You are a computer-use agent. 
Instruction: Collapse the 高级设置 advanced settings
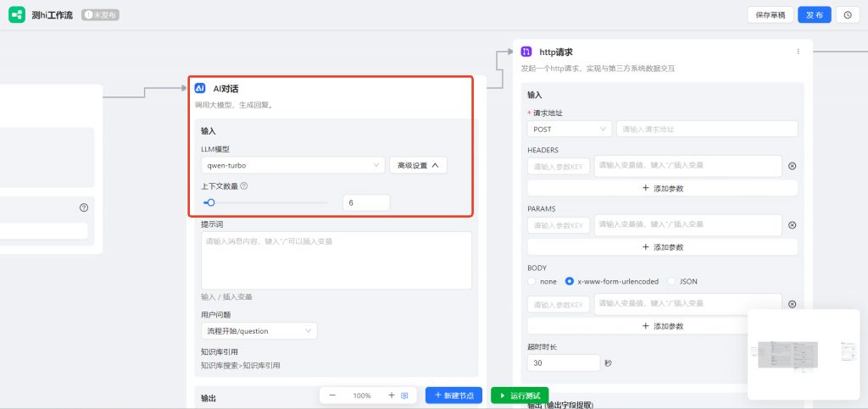point(418,166)
